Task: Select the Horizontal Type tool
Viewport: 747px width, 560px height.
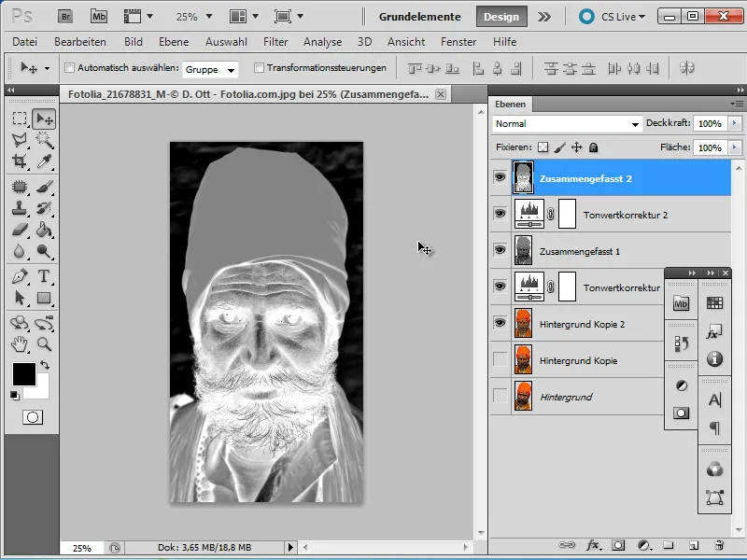Action: pyautogui.click(x=44, y=276)
